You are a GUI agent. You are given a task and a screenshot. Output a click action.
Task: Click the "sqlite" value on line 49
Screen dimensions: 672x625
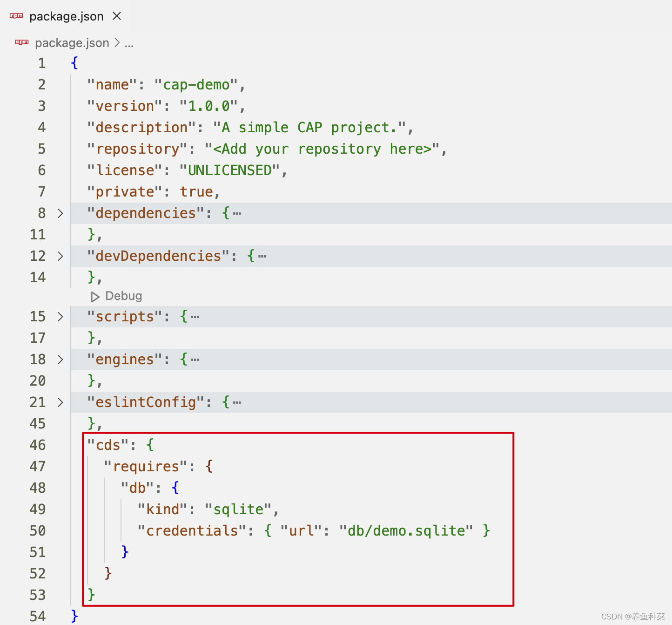(x=238, y=510)
